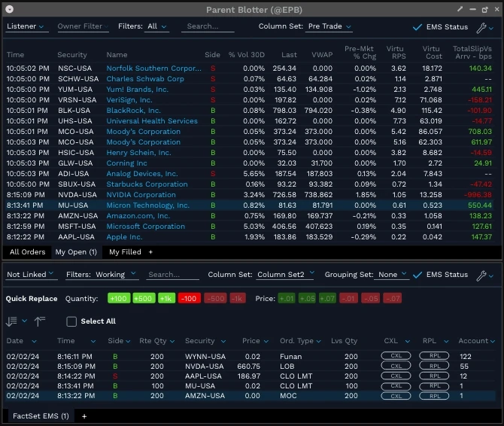Open Apple Inc. name link
The image size is (504, 426).
(x=124, y=237)
